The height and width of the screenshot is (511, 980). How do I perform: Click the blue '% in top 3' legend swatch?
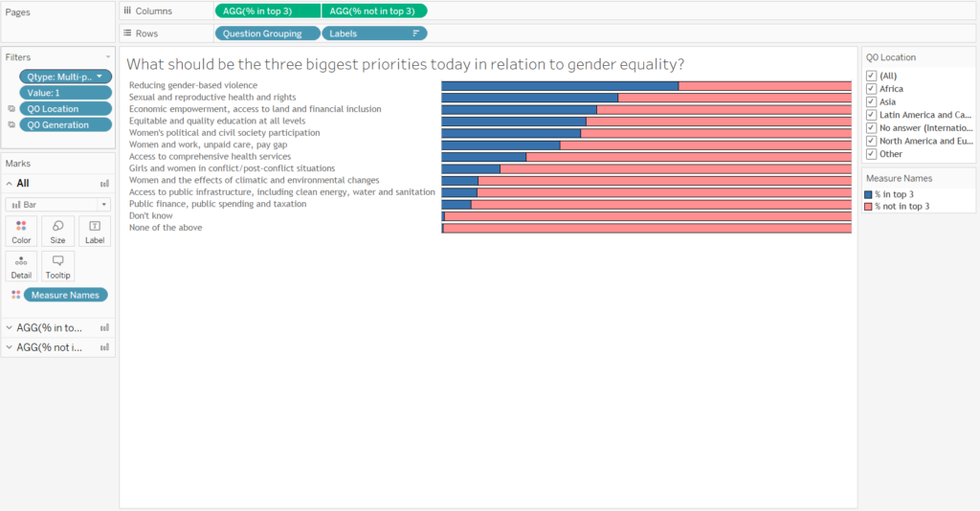868,194
